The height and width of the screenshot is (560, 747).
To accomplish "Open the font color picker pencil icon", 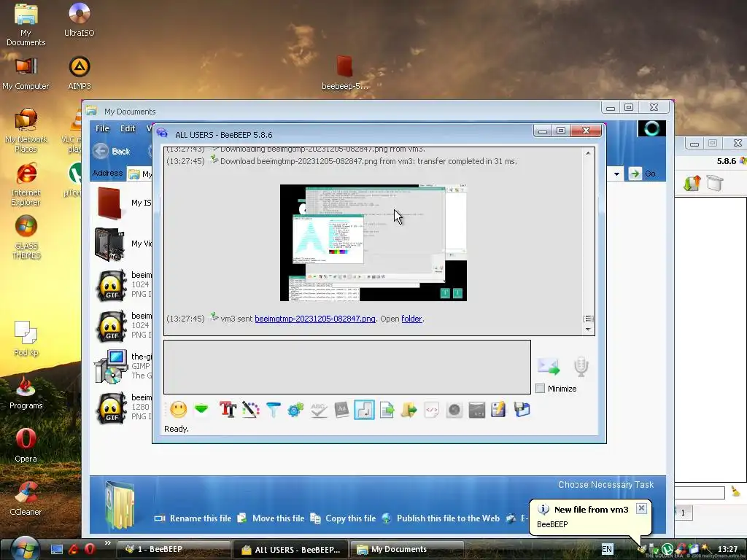I will click(251, 410).
